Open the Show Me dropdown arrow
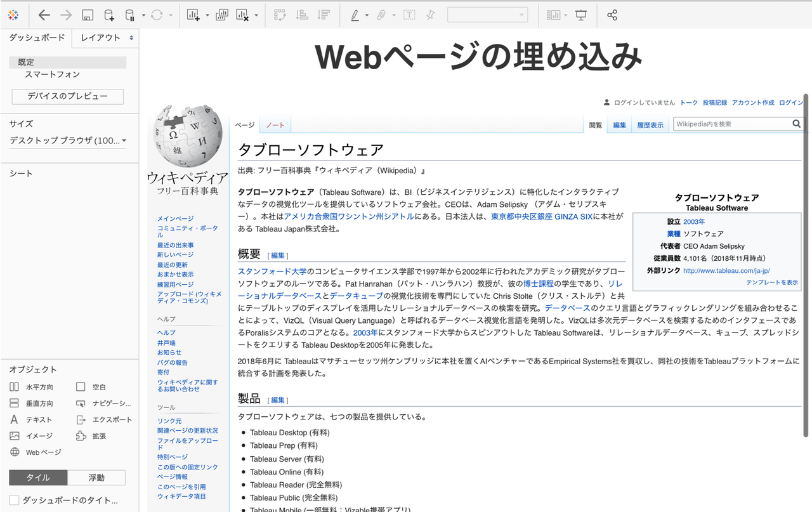 pos(565,15)
